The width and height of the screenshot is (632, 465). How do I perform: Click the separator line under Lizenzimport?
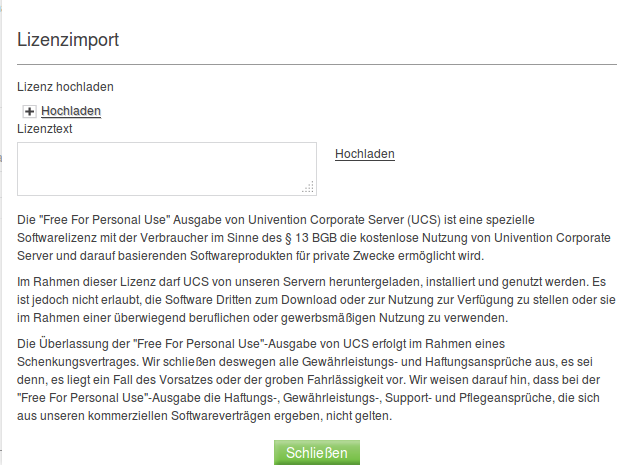[316, 64]
